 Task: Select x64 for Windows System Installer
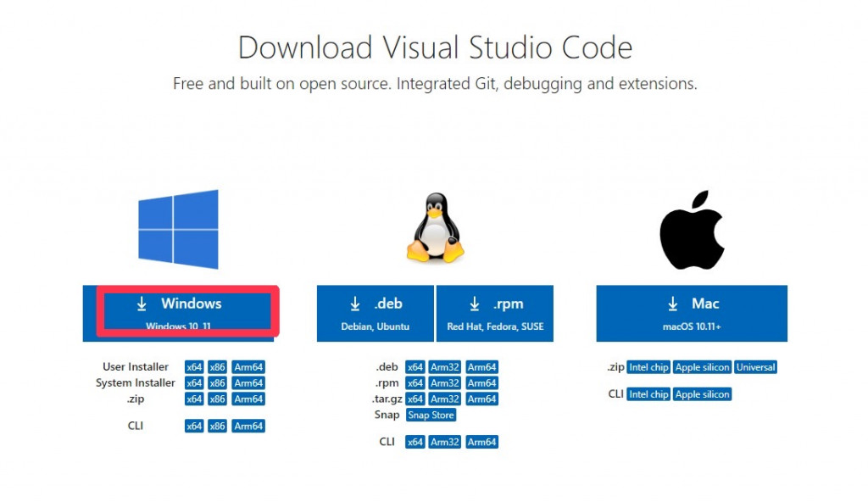pyautogui.click(x=194, y=383)
